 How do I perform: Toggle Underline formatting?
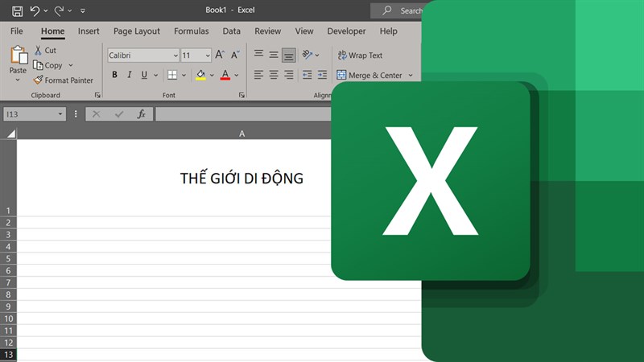click(x=144, y=75)
